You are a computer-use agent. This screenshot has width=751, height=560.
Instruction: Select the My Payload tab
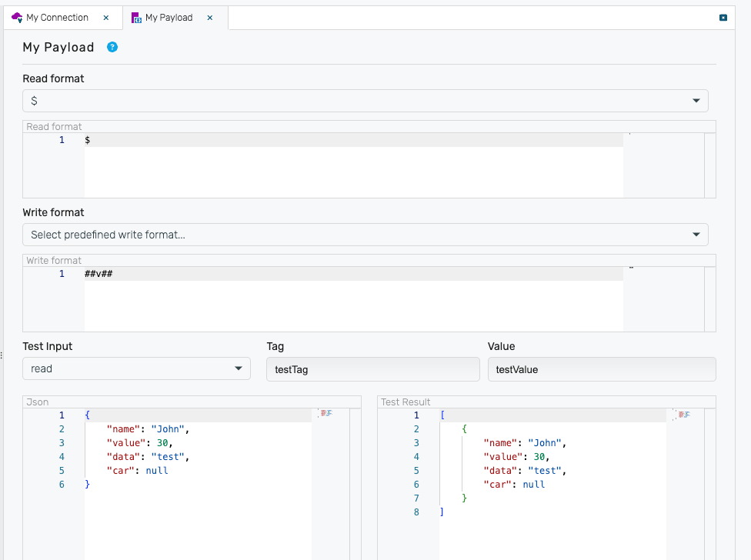coord(169,18)
